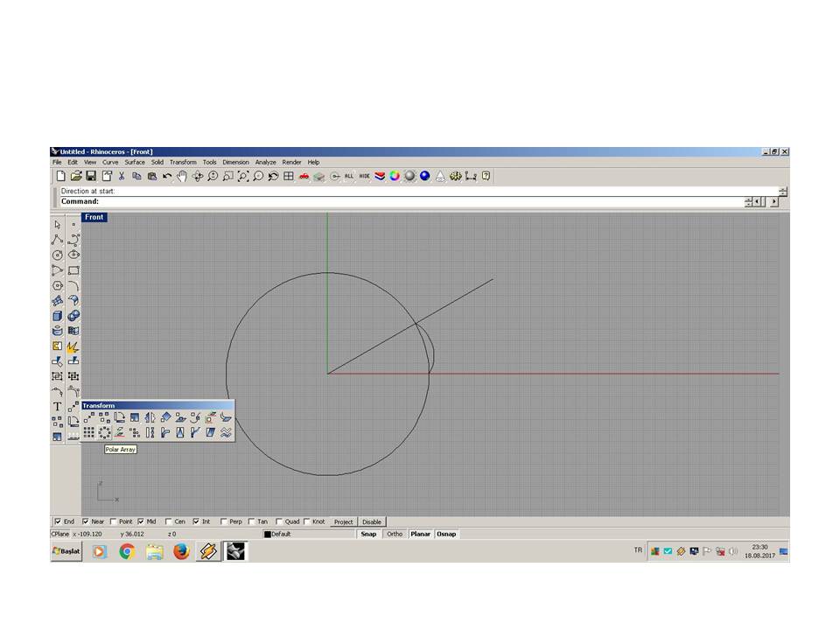Open a file with the Open folder icon
This screenshot has height=630, width=840.
(75, 176)
